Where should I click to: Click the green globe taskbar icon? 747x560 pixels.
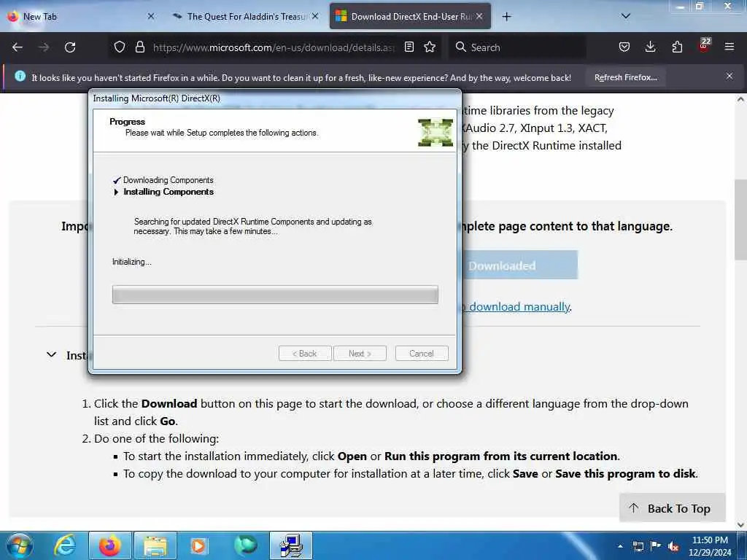click(245, 545)
